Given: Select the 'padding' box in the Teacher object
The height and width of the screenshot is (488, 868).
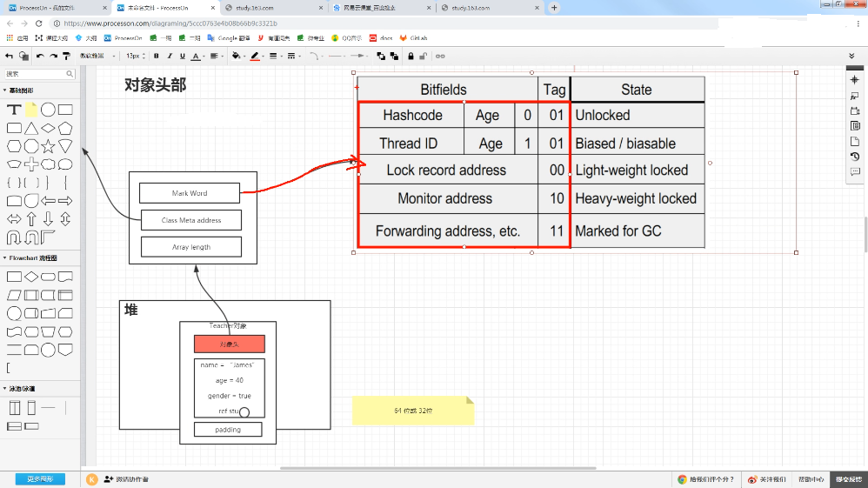Looking at the screenshot, I should tap(228, 430).
